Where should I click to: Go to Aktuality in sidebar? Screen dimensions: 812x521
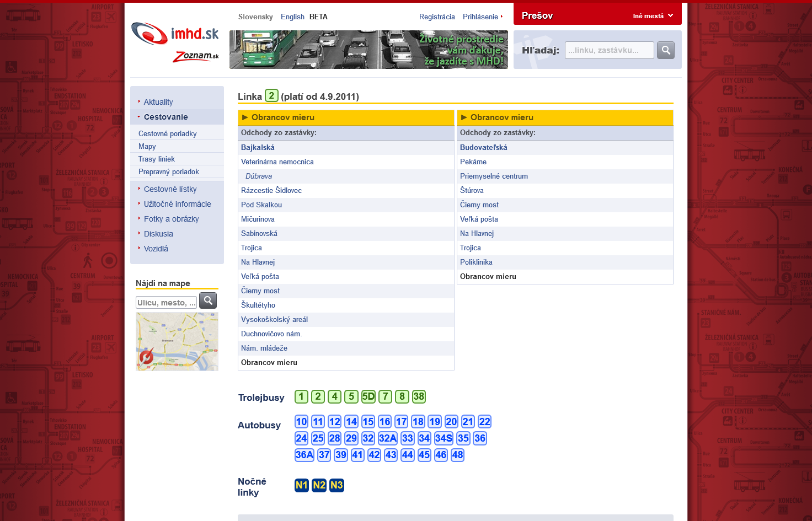point(158,102)
